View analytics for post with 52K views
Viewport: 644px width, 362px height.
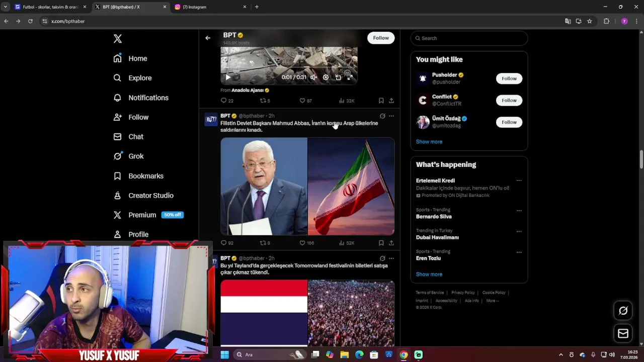tap(347, 243)
